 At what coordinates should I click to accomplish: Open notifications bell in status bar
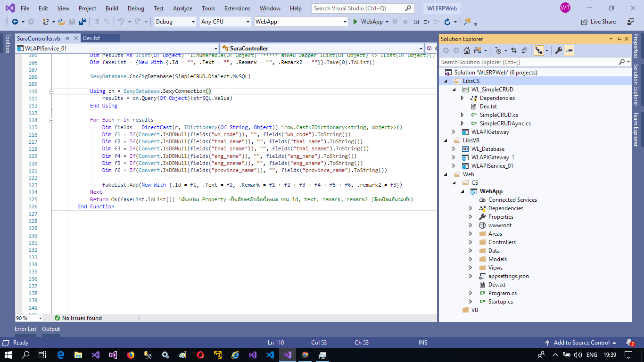pos(629,343)
